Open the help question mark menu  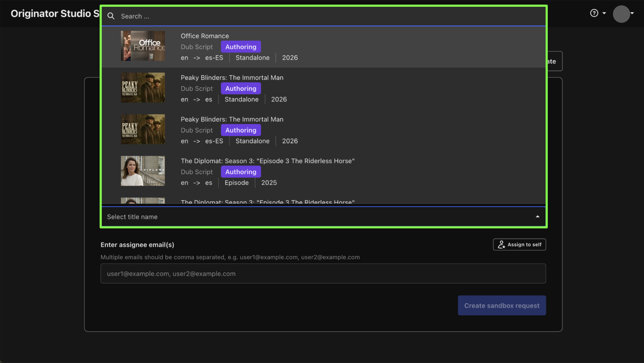(594, 13)
